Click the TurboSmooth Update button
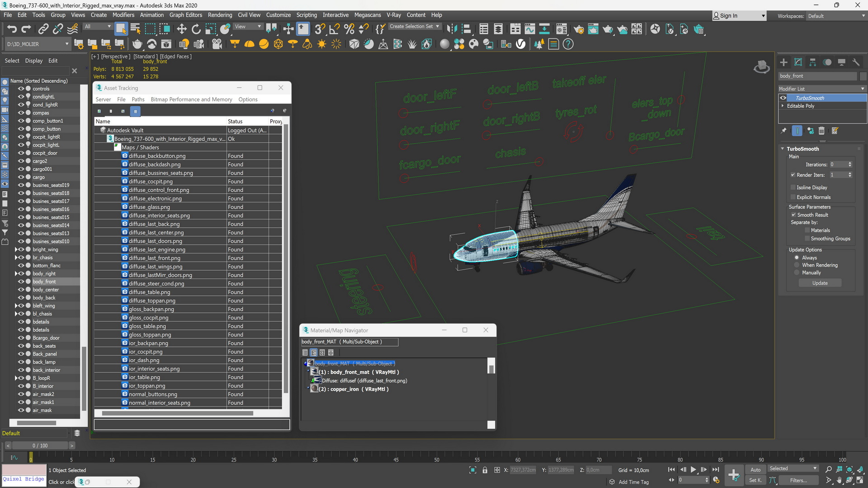 (820, 283)
